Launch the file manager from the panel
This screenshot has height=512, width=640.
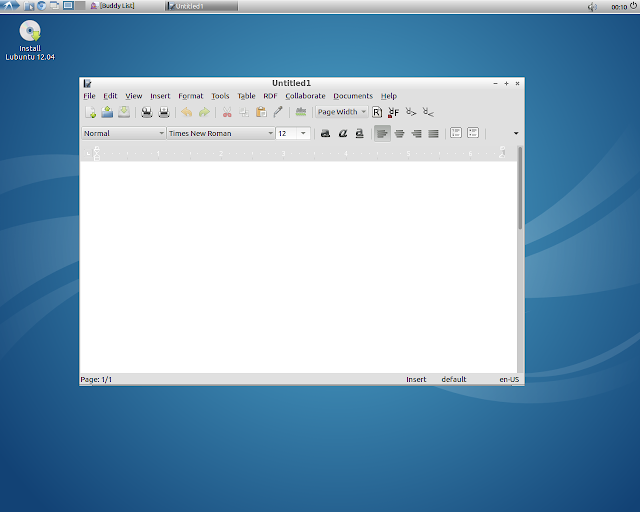click(29, 6)
